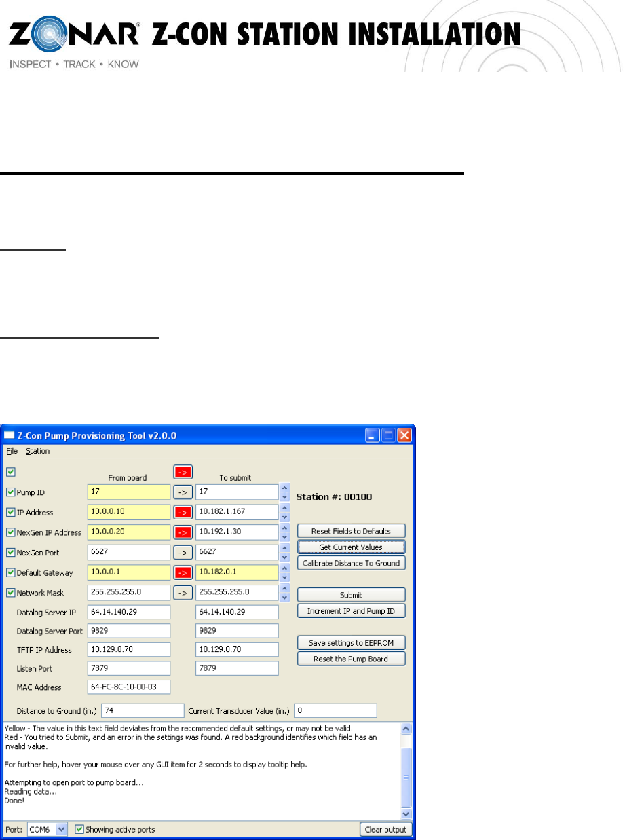This screenshot has height=840, width=625.
Task: Click To submit Datalog Server IP field
Action: pos(237,612)
